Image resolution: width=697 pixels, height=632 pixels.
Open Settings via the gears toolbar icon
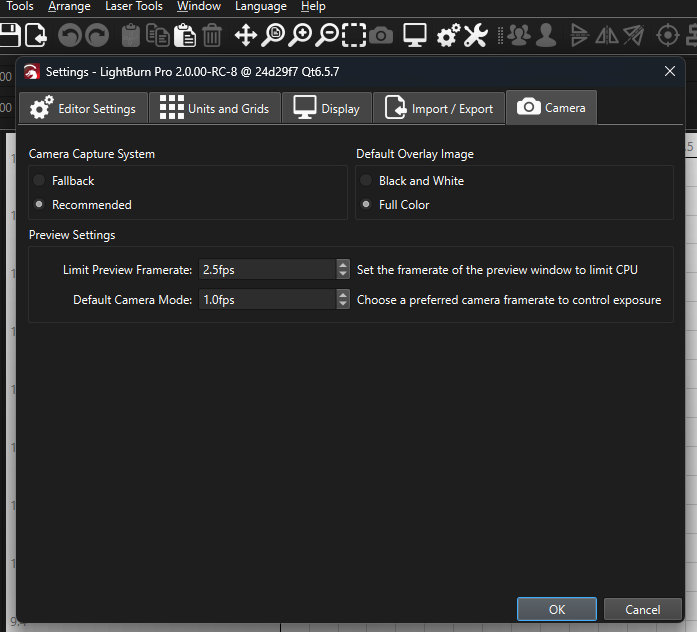pos(448,36)
